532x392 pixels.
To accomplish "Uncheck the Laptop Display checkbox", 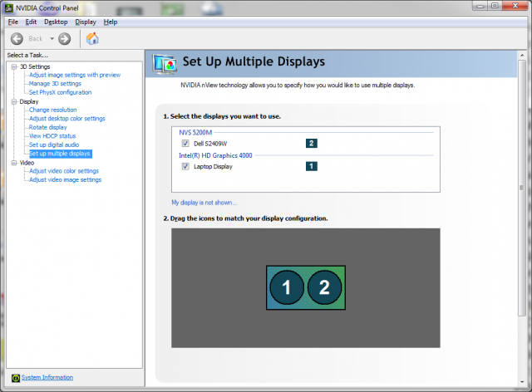I will coord(185,166).
